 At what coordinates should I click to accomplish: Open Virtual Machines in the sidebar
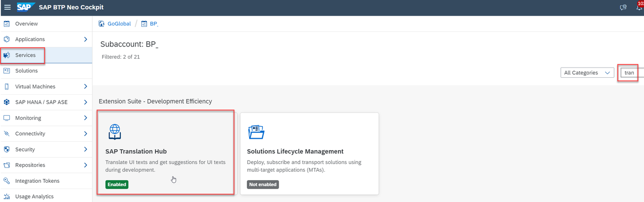35,87
